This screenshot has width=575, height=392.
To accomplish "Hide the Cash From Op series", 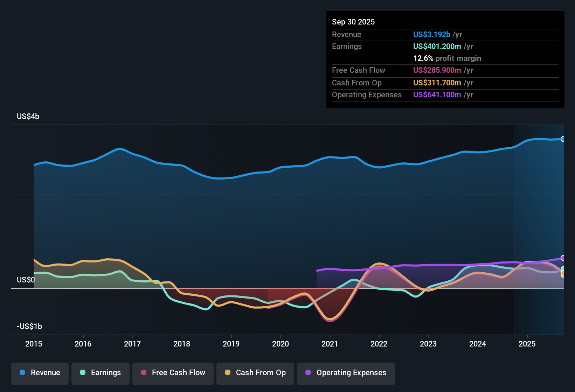I will coord(255,373).
